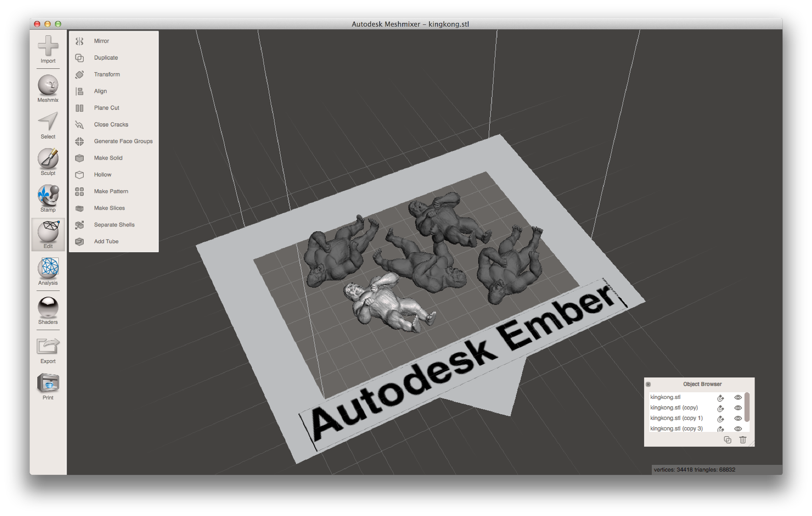
Task: Click the Hollow icon
Action: pos(79,175)
